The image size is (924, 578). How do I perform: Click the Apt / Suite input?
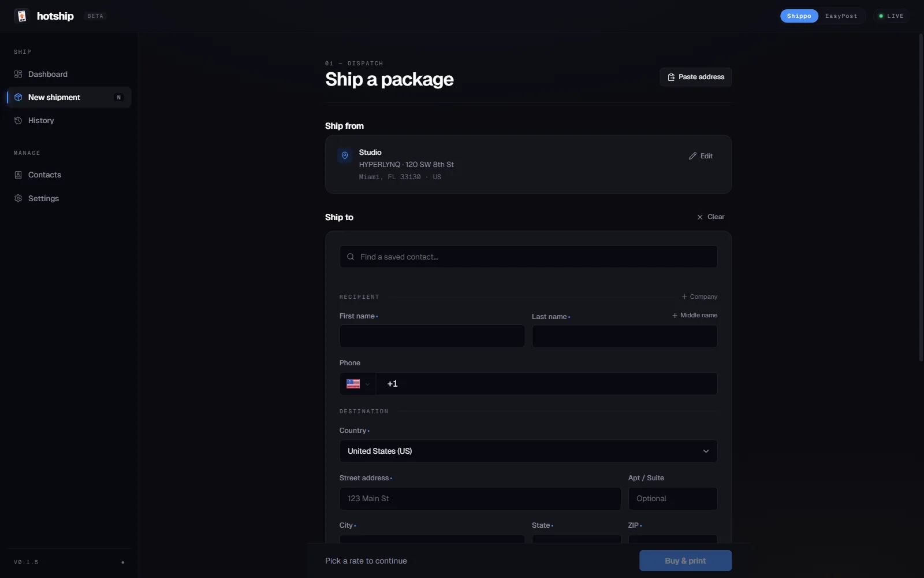point(673,499)
